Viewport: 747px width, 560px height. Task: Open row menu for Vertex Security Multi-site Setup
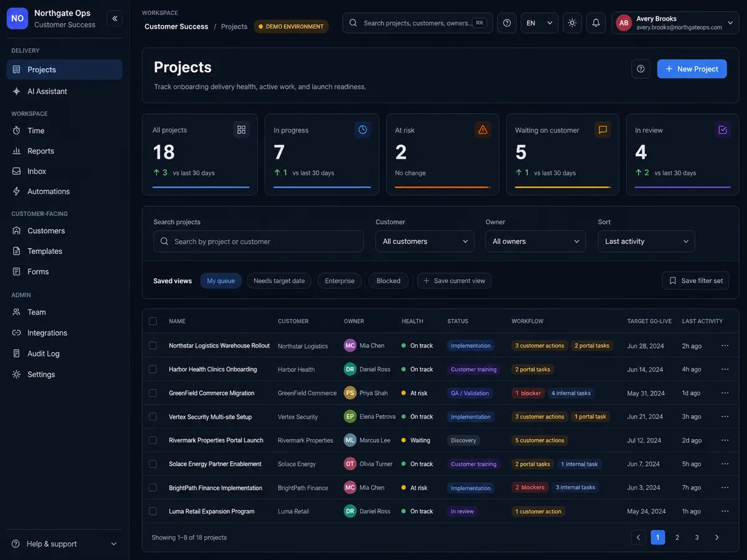(x=725, y=416)
